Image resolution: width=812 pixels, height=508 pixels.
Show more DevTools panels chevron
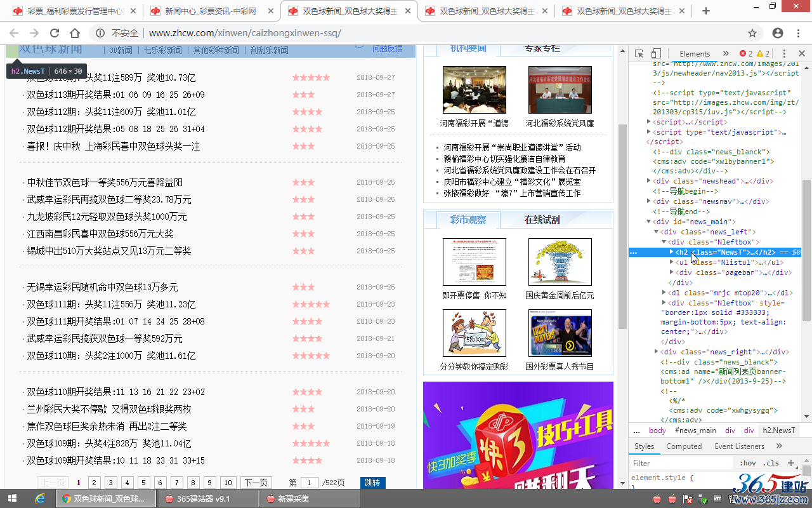[726, 53]
